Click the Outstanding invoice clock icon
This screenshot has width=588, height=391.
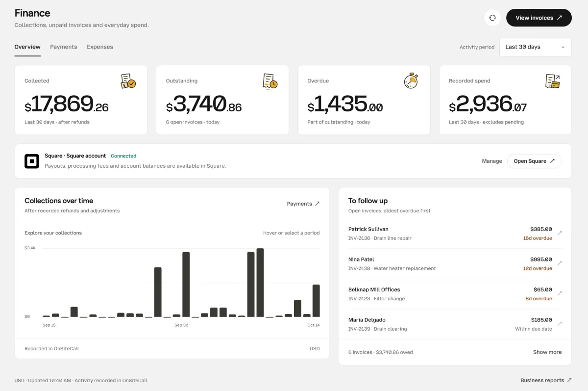(x=270, y=81)
